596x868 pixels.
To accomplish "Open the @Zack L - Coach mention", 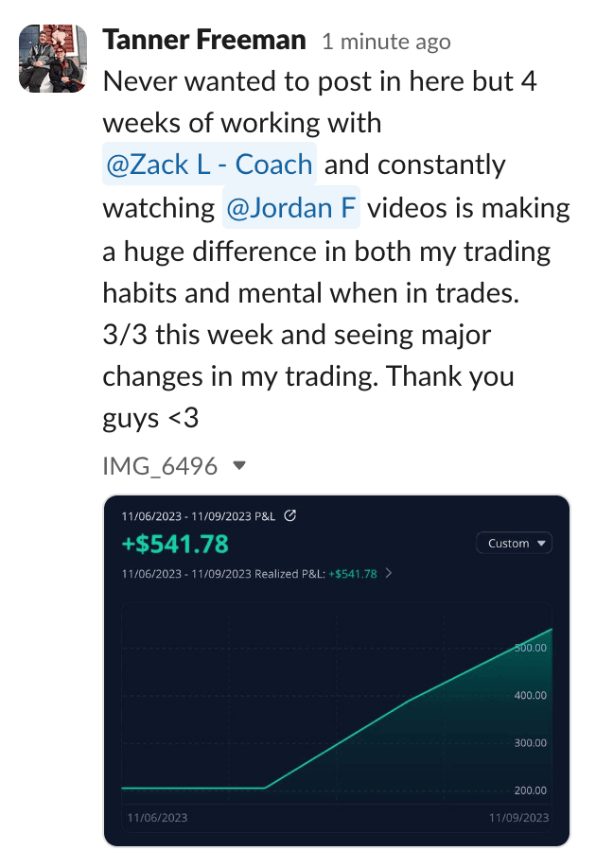I will tap(210, 165).
